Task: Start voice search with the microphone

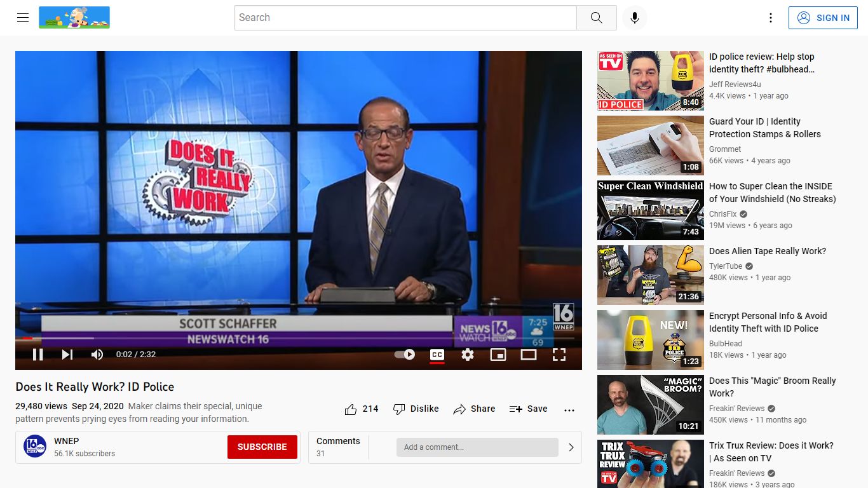Action: 634,18
